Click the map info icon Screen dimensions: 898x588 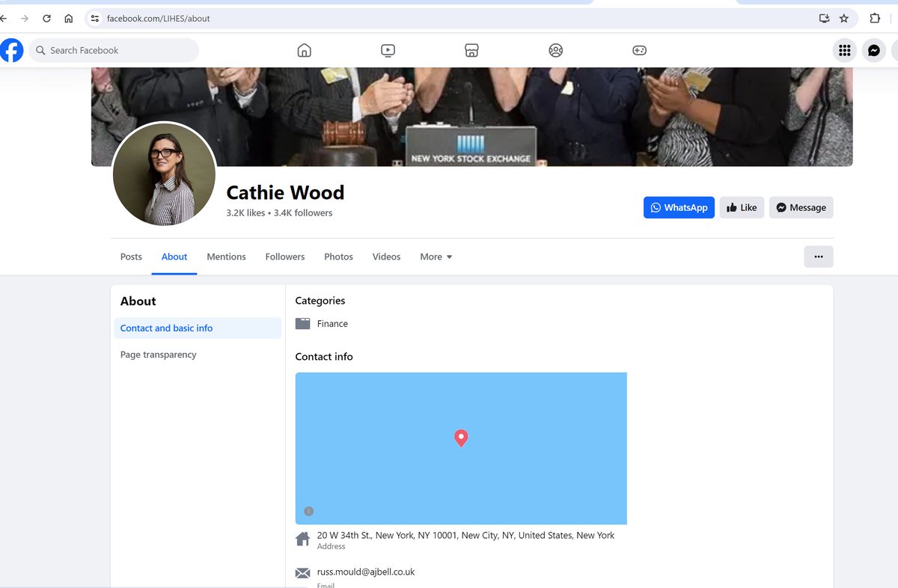(308, 511)
